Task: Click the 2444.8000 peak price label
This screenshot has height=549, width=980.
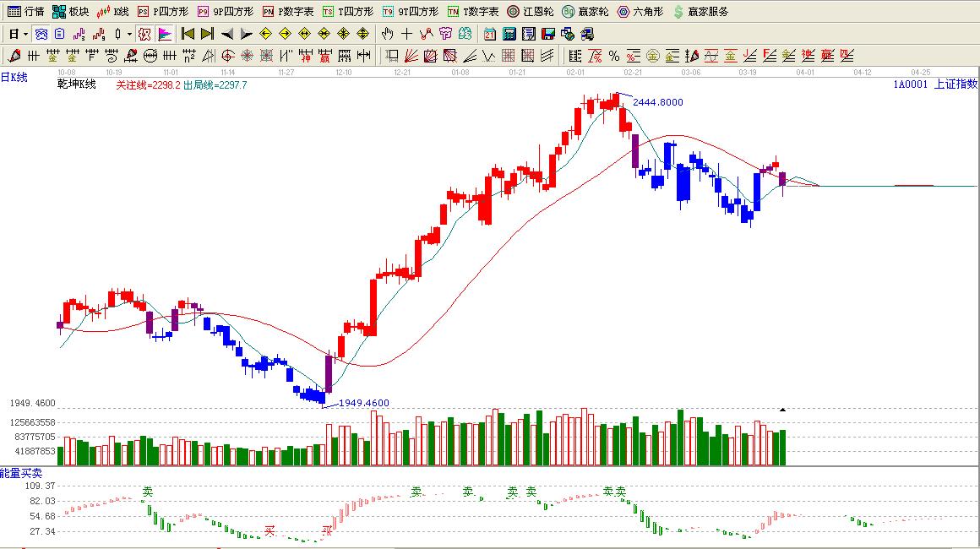Action: tap(658, 102)
